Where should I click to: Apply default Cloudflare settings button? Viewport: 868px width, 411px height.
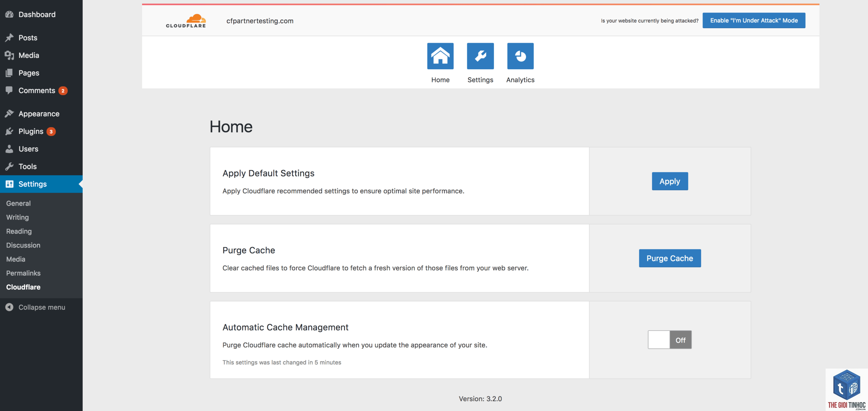click(670, 181)
